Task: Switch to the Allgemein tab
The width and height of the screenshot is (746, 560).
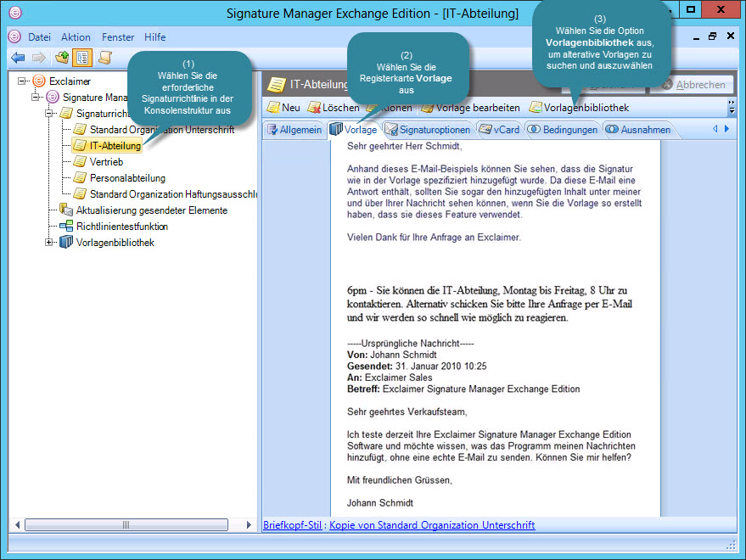Action: [294, 130]
